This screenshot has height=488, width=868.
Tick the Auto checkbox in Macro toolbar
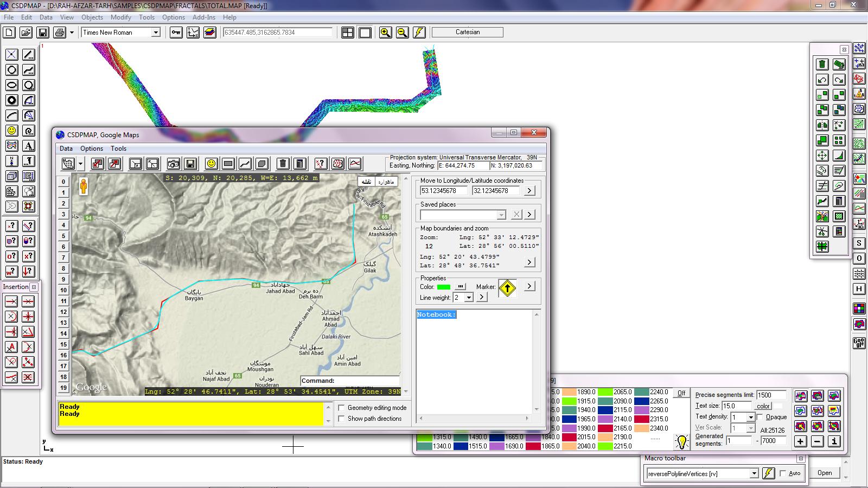pos(783,473)
